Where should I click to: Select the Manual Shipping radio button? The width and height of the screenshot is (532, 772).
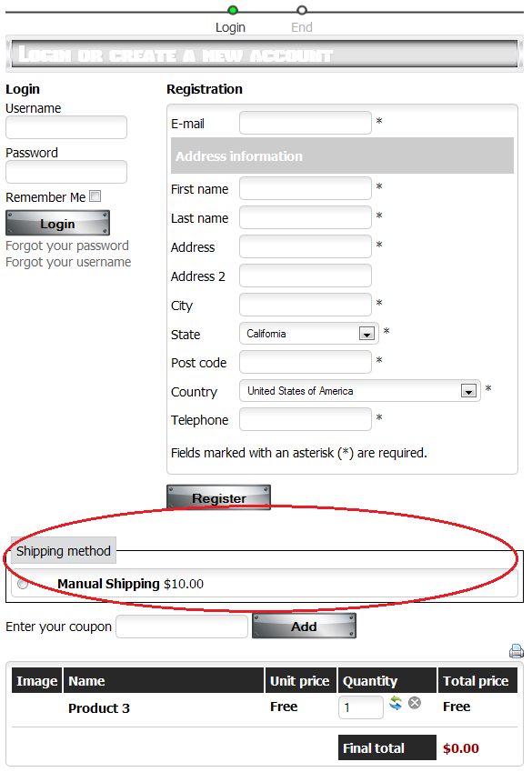coord(22,584)
